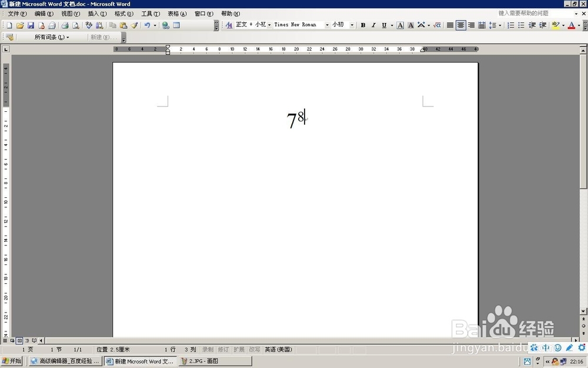This screenshot has width=588, height=368.
Task: Click the AutoText toolbar icon
Action: (10, 37)
